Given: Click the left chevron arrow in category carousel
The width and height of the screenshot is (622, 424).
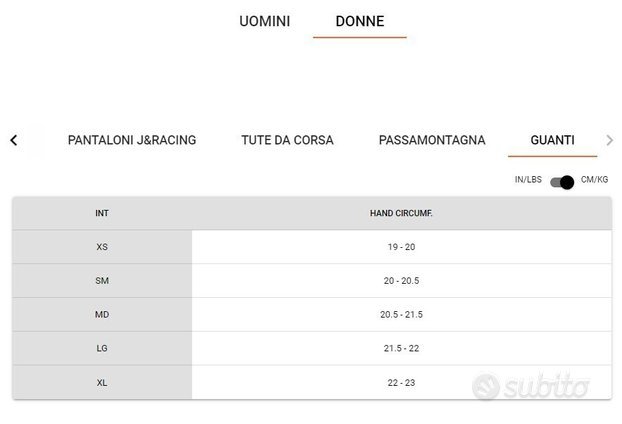Looking at the screenshot, I should pos(14,140).
